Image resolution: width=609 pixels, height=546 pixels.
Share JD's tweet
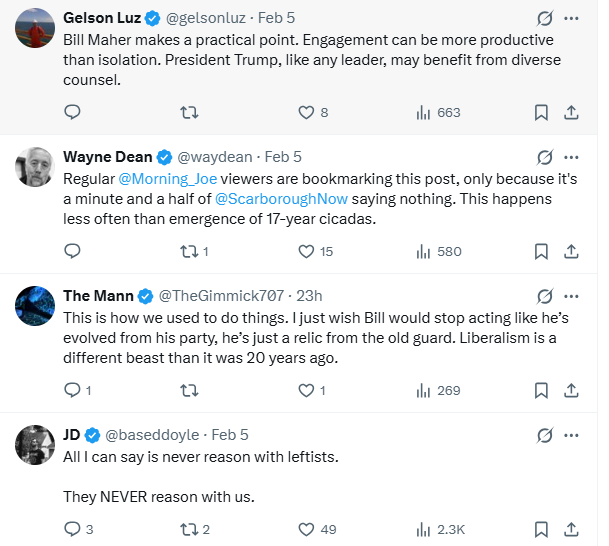pyautogui.click(x=571, y=529)
